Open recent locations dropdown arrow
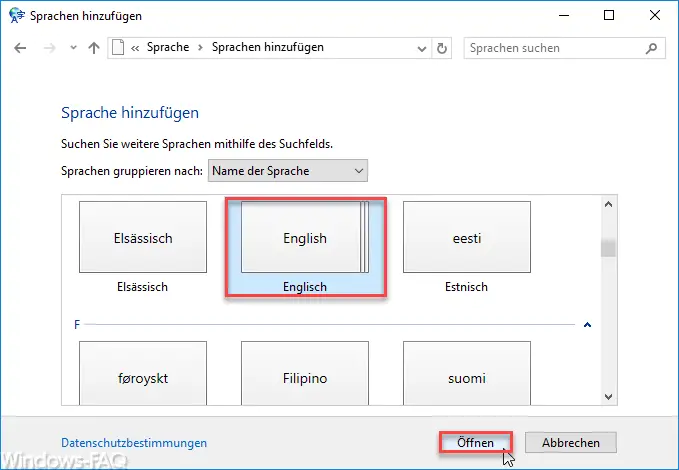 (x=73, y=48)
